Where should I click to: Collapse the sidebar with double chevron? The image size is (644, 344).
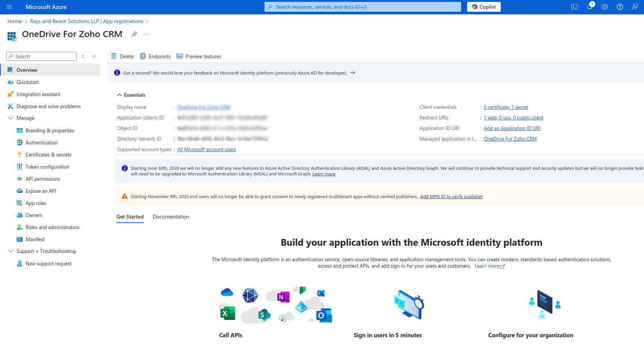pyautogui.click(x=94, y=56)
